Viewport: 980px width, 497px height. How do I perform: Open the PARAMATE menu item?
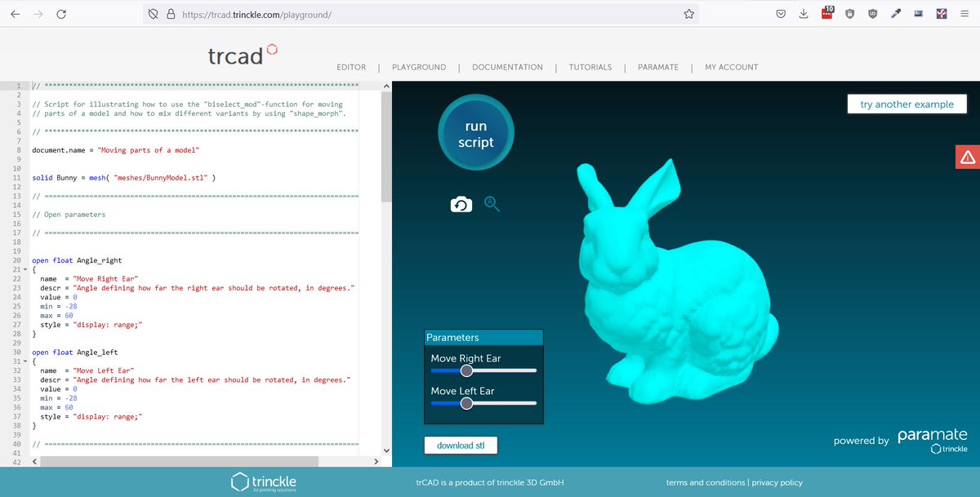658,67
